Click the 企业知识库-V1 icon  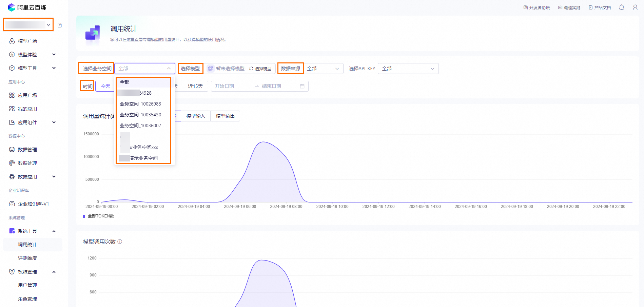tap(12, 204)
